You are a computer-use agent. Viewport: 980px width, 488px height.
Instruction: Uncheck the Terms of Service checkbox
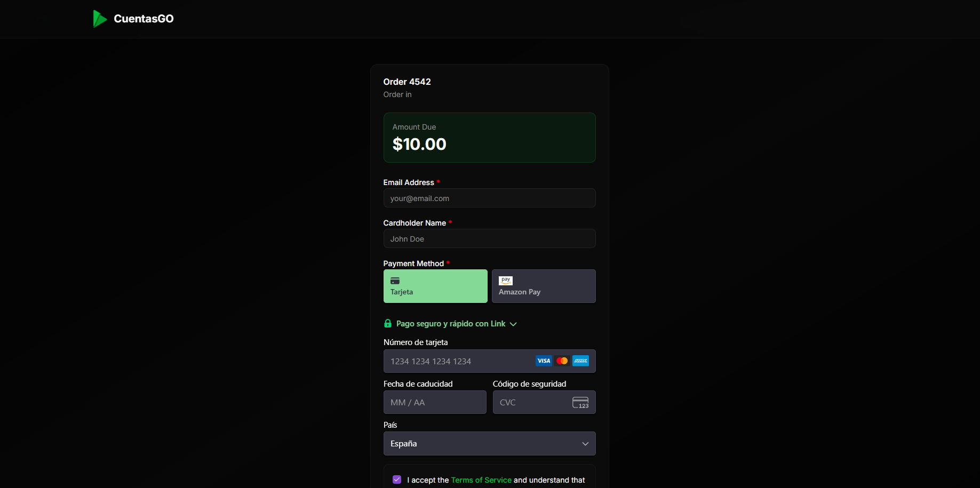click(397, 479)
